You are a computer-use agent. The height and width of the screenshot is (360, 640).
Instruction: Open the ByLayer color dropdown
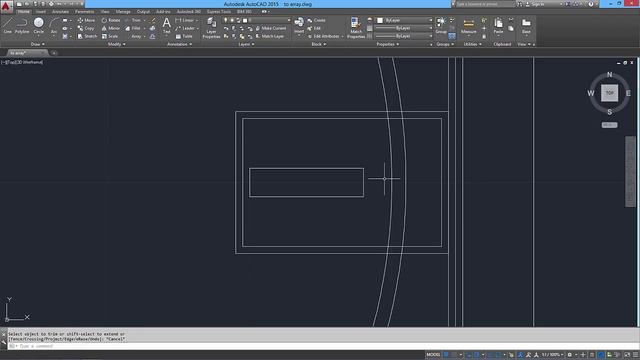click(404, 20)
